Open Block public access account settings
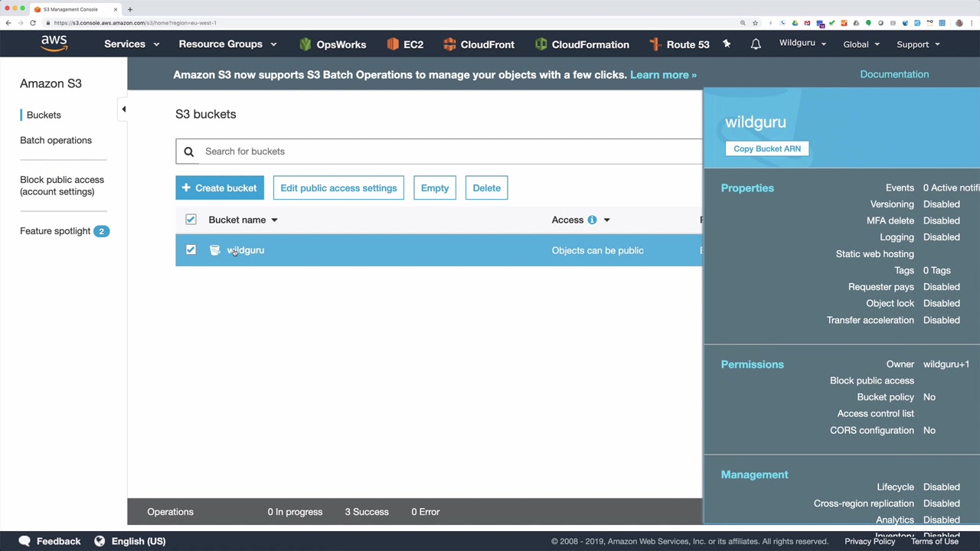The height and width of the screenshot is (551, 980). point(62,186)
